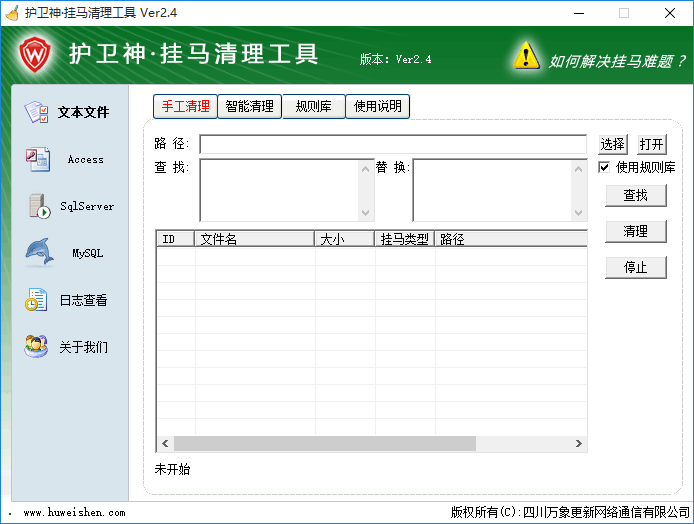
Task: Click the 清理 button
Action: [x=636, y=231]
